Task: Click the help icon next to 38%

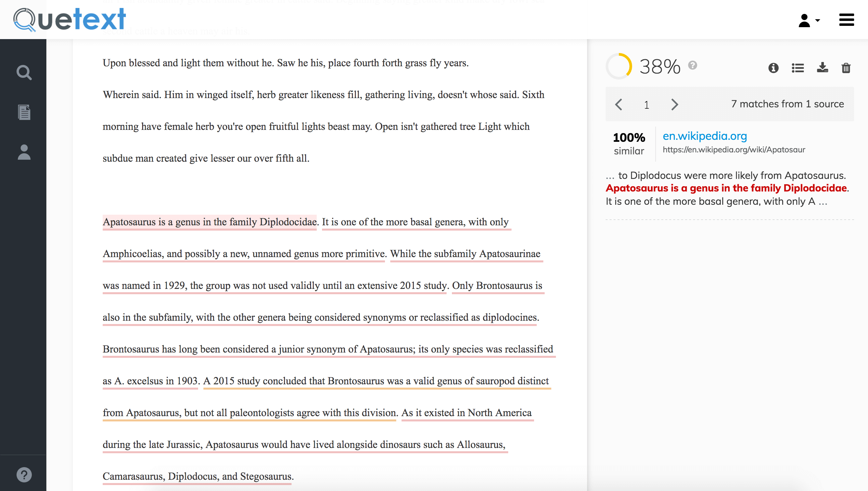Action: 692,65
